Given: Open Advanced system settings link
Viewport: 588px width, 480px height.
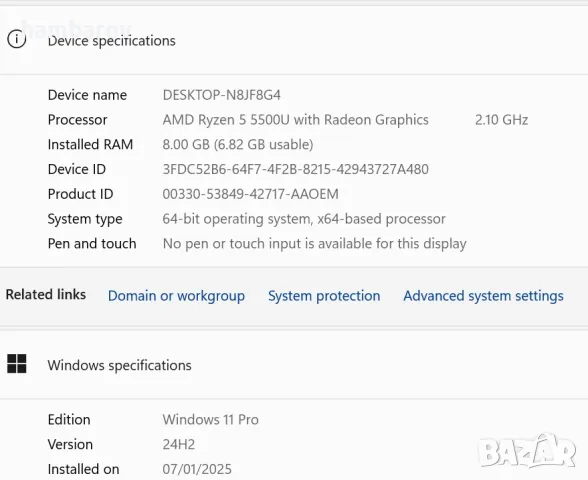Looking at the screenshot, I should click(483, 296).
